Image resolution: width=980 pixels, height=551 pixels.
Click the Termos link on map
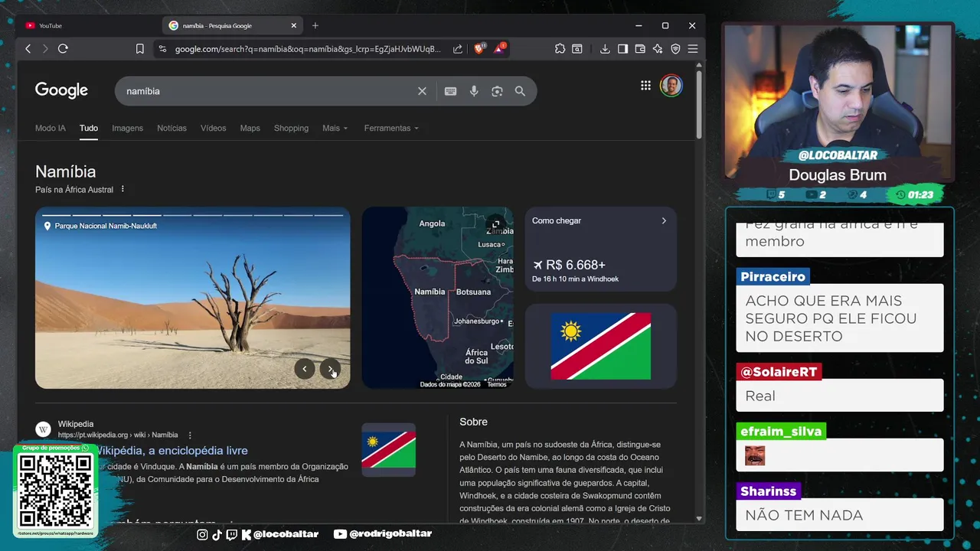tap(497, 384)
